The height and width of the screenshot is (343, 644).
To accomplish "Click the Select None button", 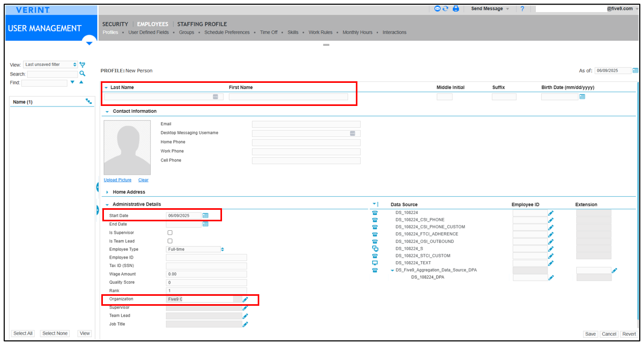I will point(55,334).
